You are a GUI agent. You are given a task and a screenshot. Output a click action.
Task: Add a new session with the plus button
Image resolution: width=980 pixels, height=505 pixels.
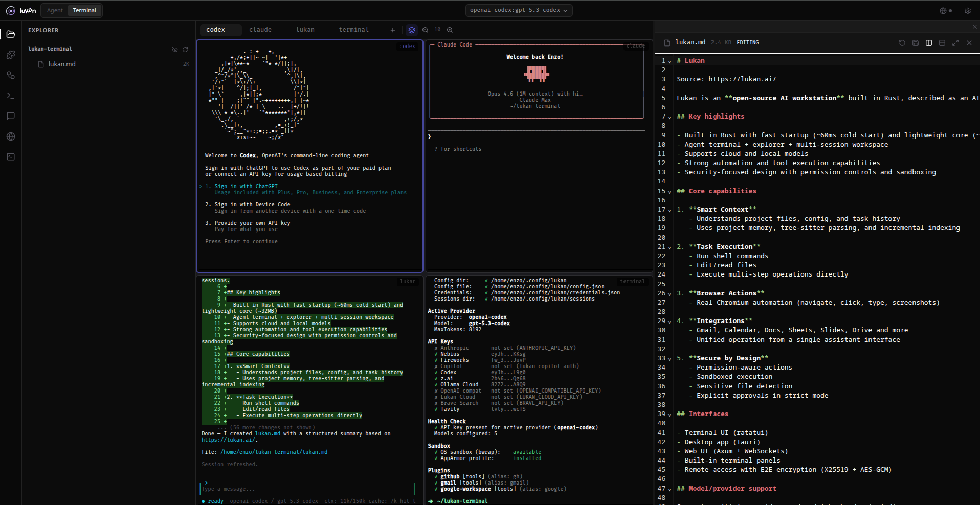[x=393, y=30]
